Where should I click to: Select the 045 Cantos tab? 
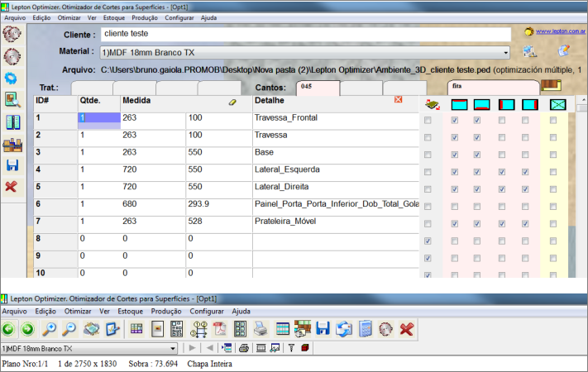click(x=318, y=88)
